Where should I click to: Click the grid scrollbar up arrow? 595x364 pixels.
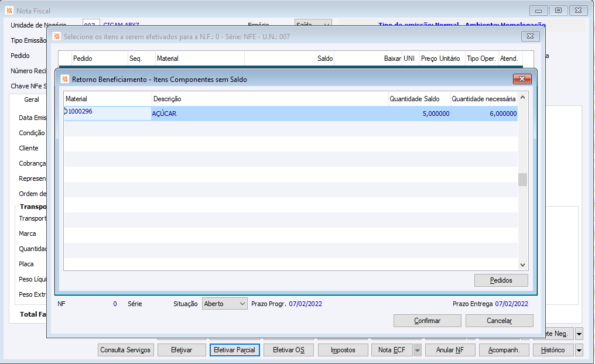522,98
